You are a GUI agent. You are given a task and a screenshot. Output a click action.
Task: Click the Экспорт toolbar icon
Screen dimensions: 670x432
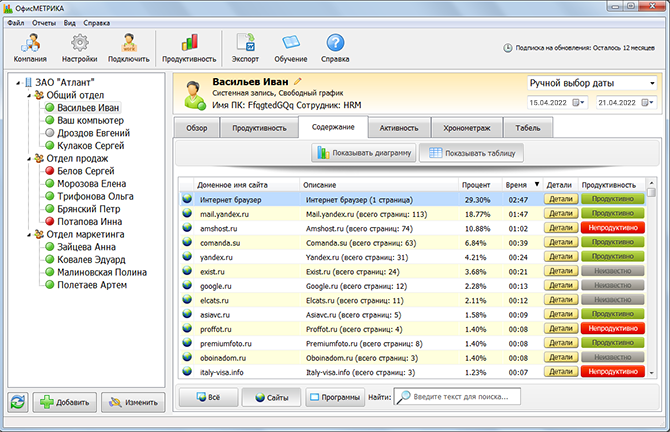[x=245, y=47]
